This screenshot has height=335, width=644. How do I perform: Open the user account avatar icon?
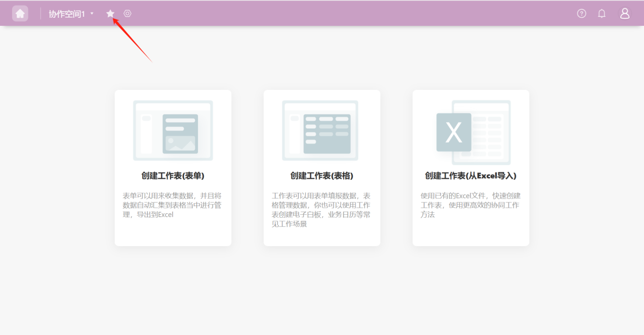[x=625, y=14]
